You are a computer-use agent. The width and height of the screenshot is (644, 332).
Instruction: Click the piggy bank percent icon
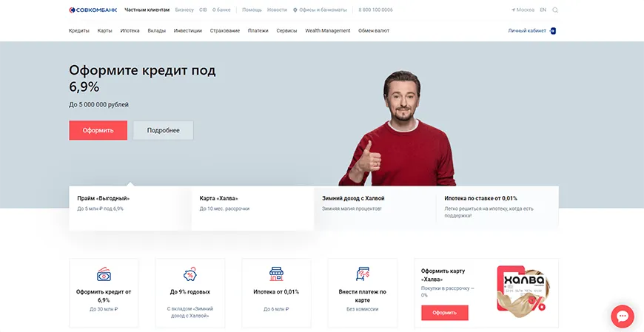(190, 274)
